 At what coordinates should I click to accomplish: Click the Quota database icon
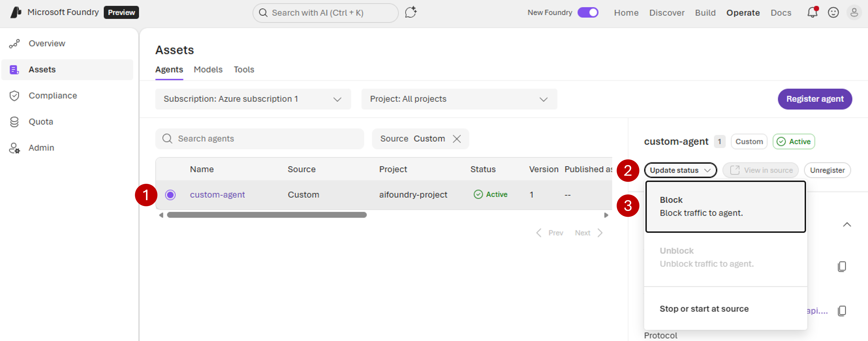(x=14, y=122)
